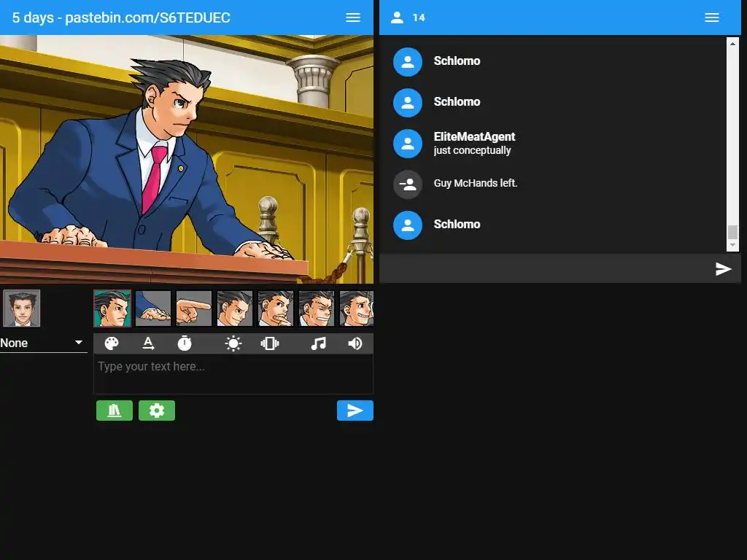Open the chat panel hamburger menu
The width and height of the screenshot is (747, 560).
pyautogui.click(x=712, y=17)
